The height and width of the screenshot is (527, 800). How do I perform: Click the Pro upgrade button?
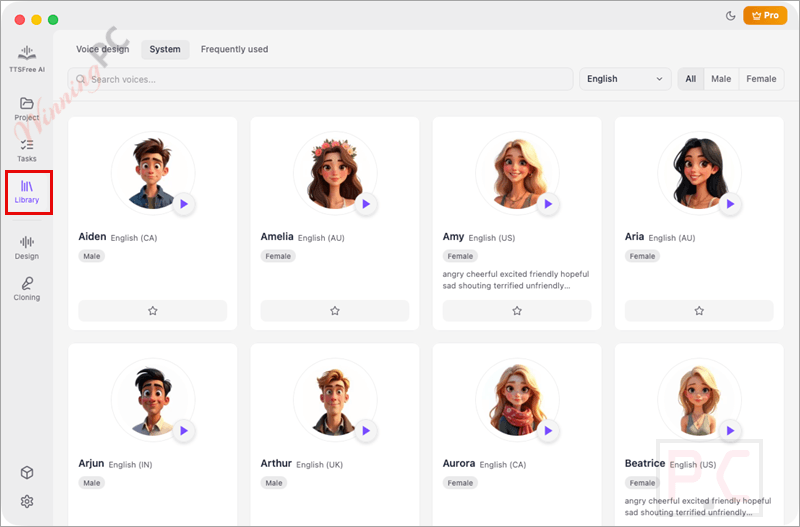tap(765, 15)
